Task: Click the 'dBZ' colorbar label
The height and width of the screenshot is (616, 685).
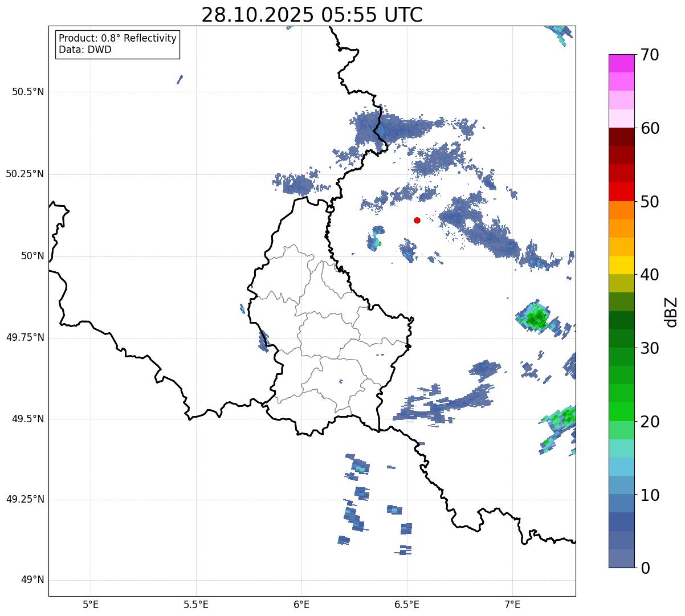Action: click(671, 312)
